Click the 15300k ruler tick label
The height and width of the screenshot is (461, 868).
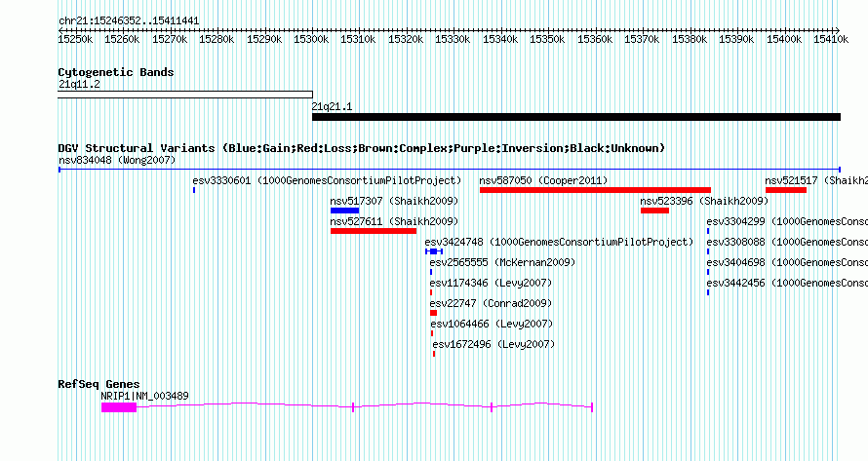[x=311, y=39]
